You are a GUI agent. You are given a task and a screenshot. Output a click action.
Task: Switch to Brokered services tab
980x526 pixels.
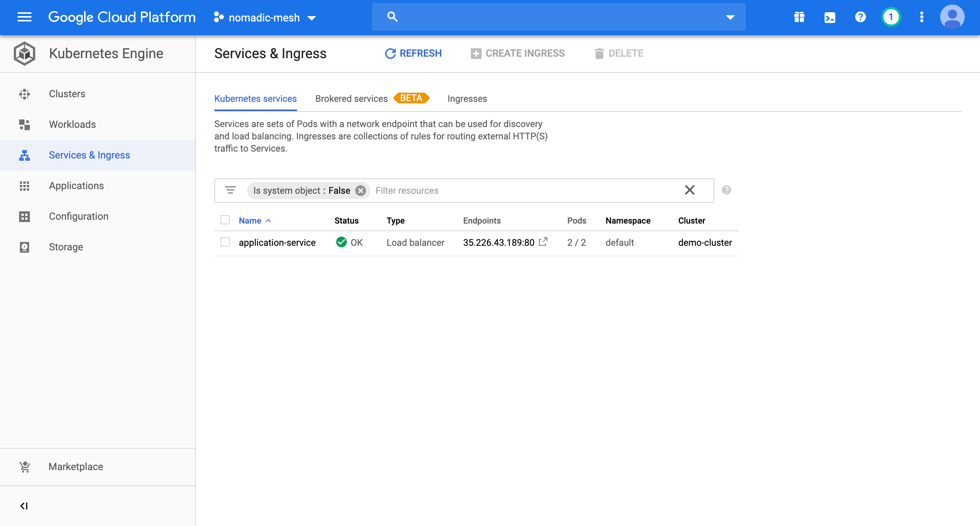(x=351, y=99)
